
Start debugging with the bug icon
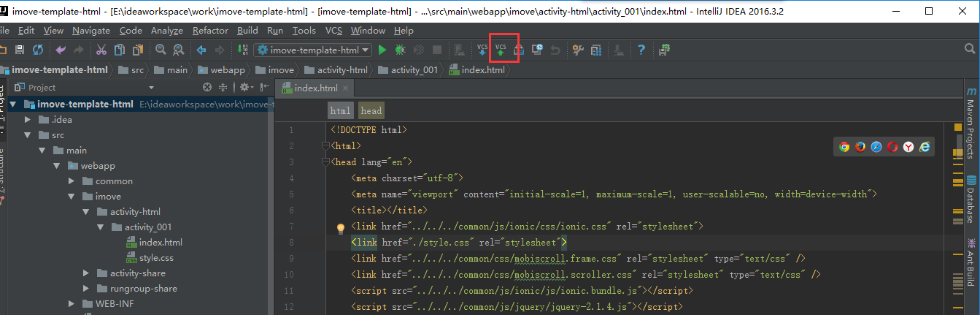401,50
